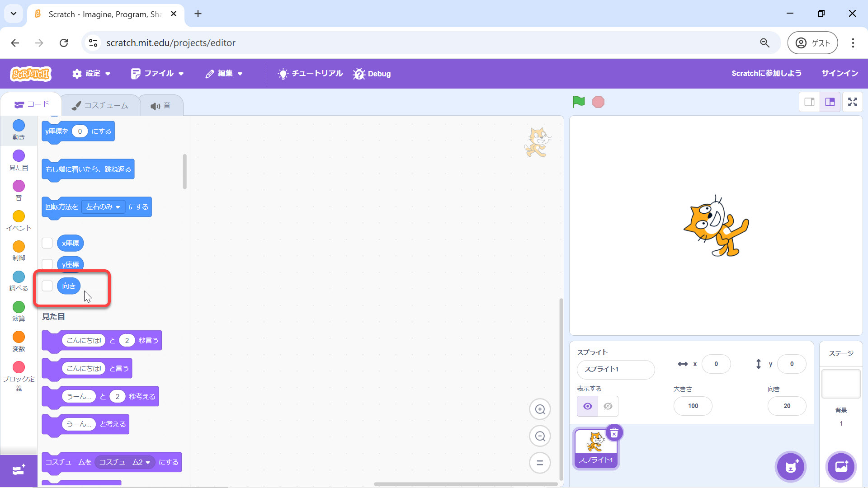Switch to large stage layout
The image size is (868, 488).
coord(830,102)
